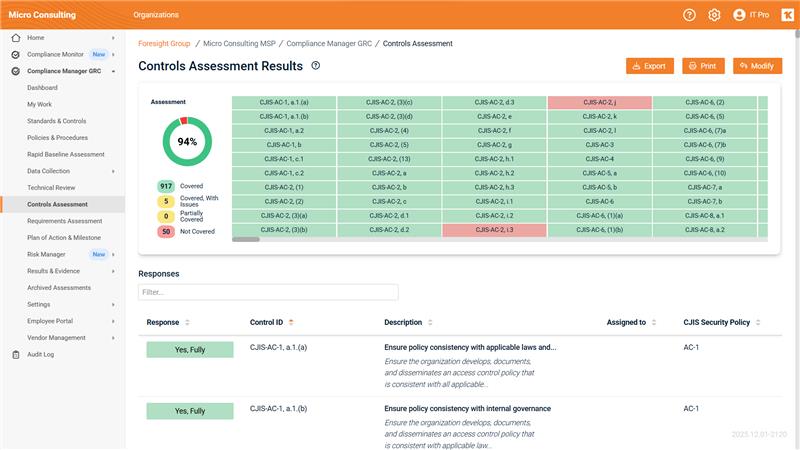The image size is (800, 450).
Task: Open the Foresight Group breadcrumb link
Action: [164, 44]
